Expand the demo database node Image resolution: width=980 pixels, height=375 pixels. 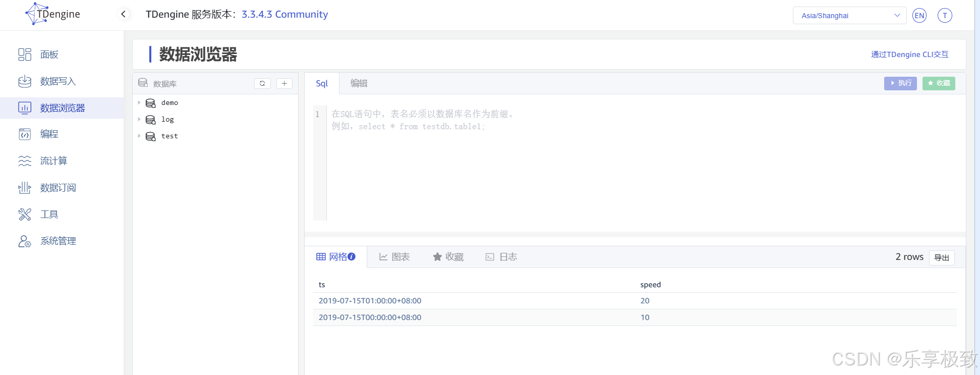[139, 102]
